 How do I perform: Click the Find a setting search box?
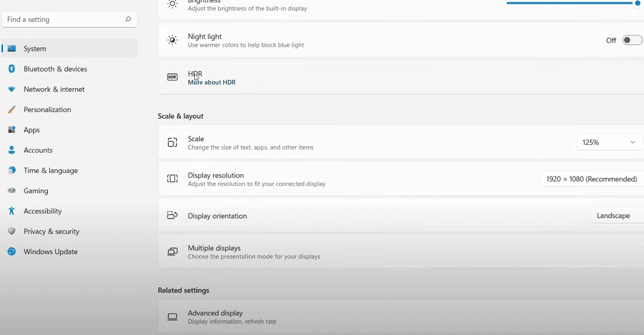tap(69, 19)
